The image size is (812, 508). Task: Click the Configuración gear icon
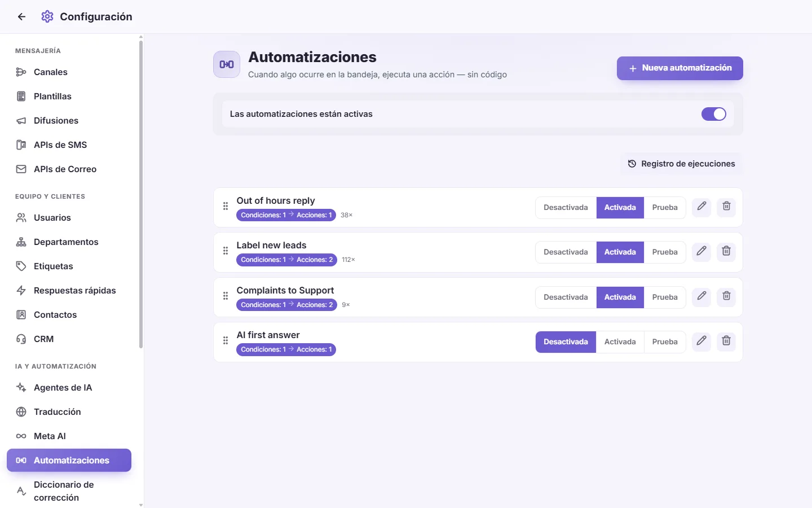pyautogui.click(x=47, y=17)
